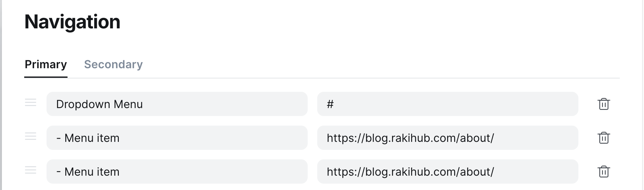Click the first Menu item text field
The image size is (644, 190).
tap(177, 138)
